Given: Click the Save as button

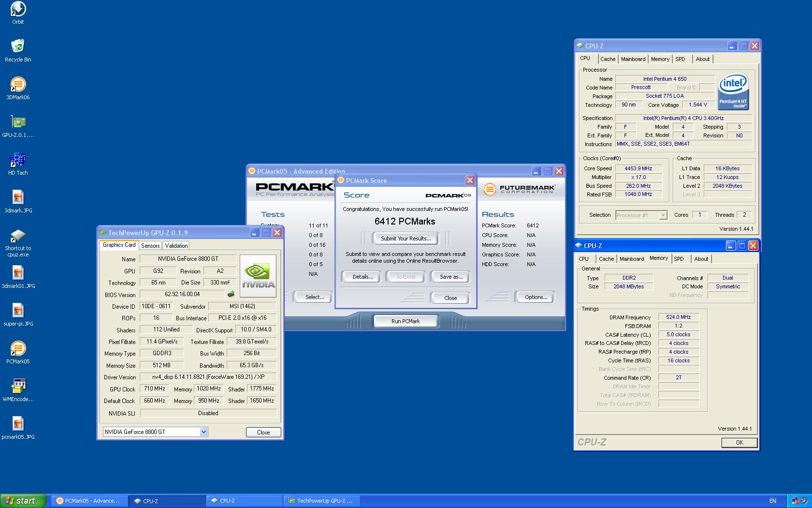Looking at the screenshot, I should click(451, 277).
